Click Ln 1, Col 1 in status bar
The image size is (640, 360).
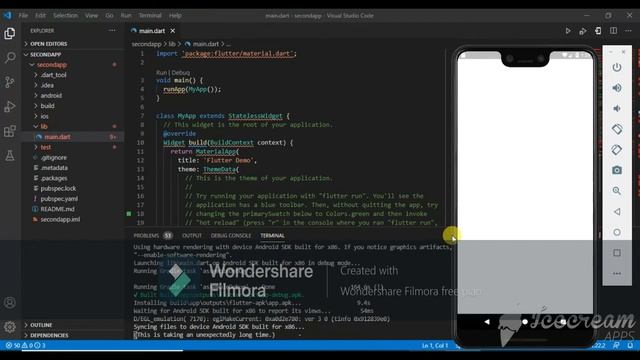click(x=435, y=346)
